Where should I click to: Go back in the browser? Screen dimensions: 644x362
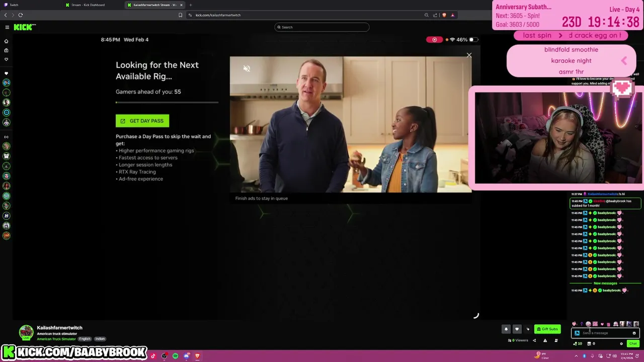tap(6, 15)
